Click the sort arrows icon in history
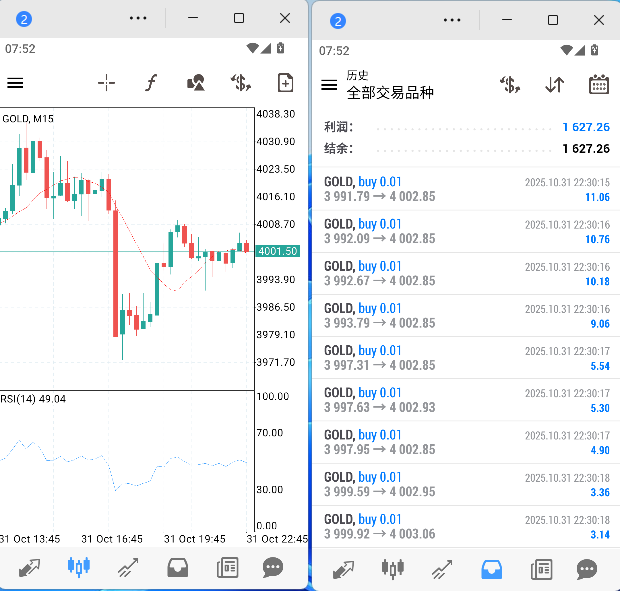Viewport: 620px width, 591px height. [555, 85]
